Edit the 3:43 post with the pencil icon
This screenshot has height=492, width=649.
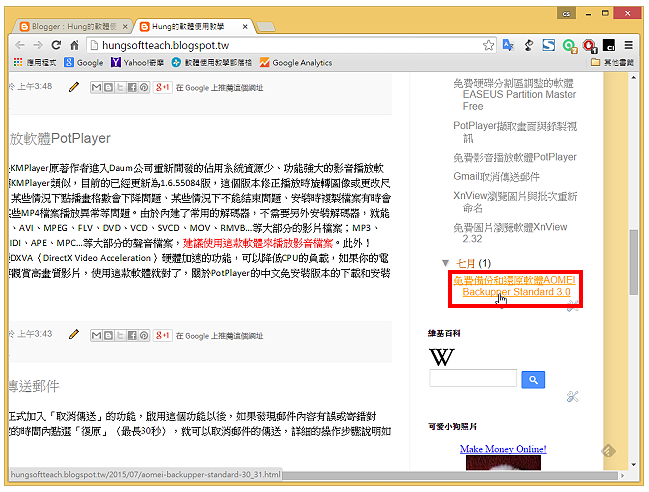pos(74,334)
